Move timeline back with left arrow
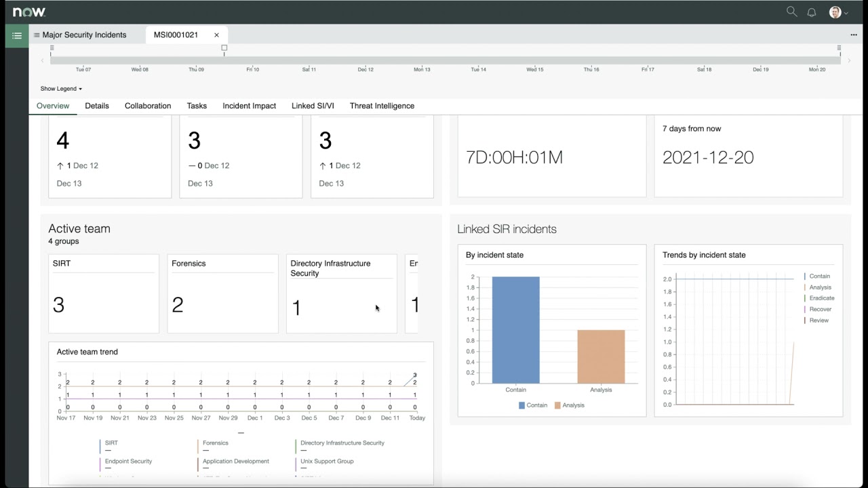Image resolution: width=868 pixels, height=488 pixels. click(43, 61)
